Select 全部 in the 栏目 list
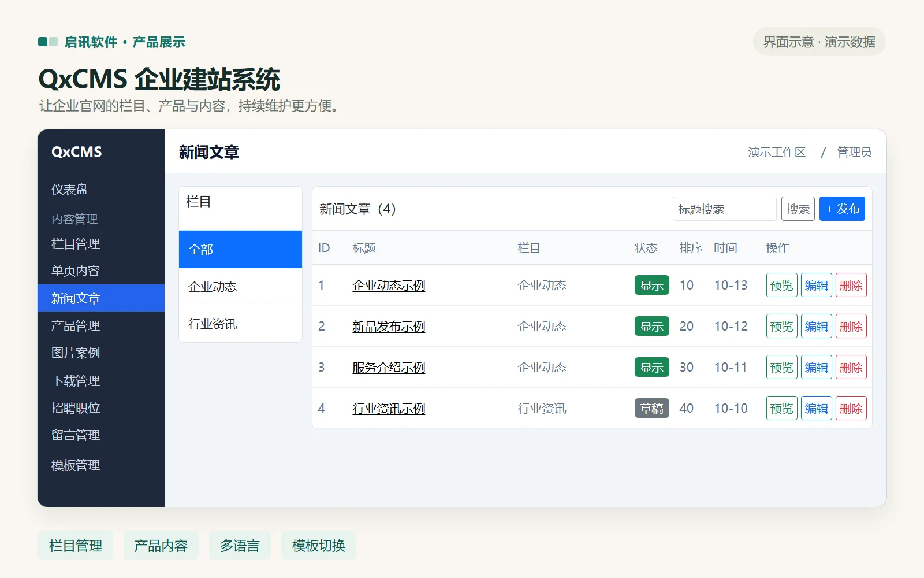The height and width of the screenshot is (578, 924). click(x=240, y=249)
